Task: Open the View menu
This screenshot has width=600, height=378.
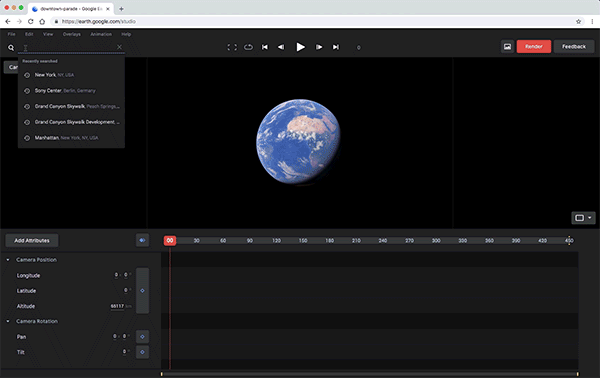Action: point(48,34)
